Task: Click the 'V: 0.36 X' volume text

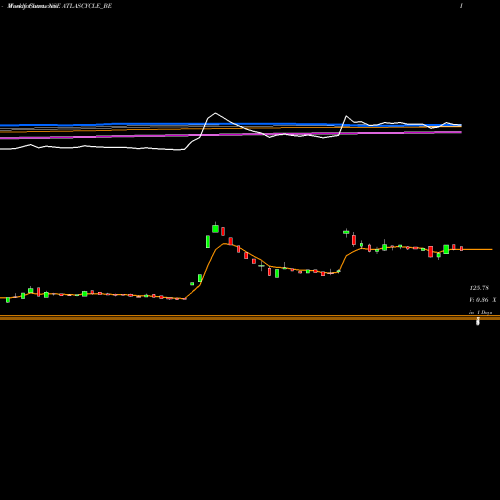Action: 483,300
